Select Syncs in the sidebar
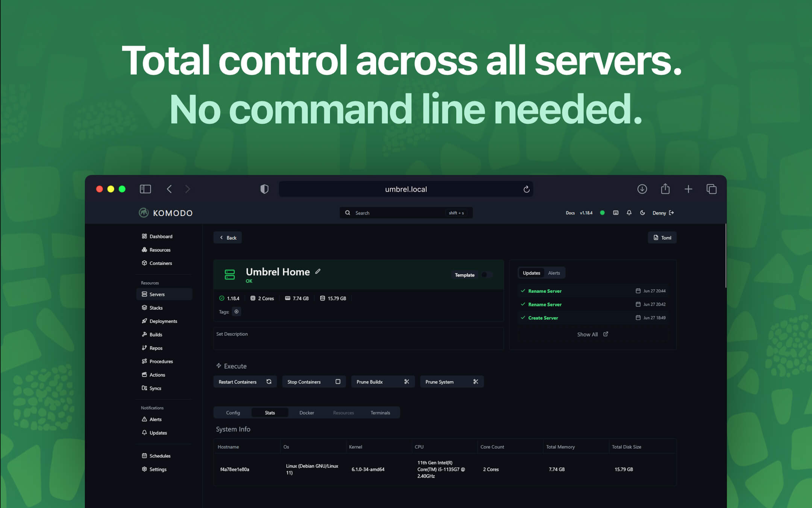Screen dimensions: 812x508 pos(155,388)
